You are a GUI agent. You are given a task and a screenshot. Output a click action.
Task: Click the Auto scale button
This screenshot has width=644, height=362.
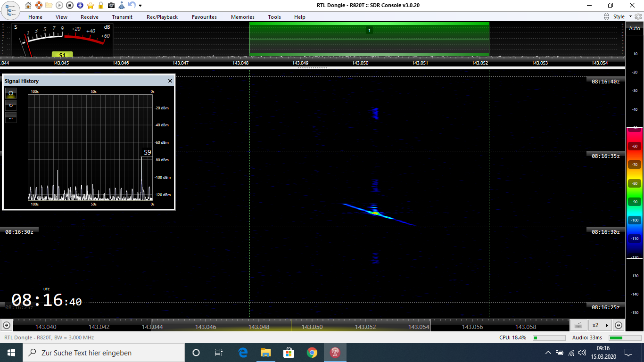(635, 28)
